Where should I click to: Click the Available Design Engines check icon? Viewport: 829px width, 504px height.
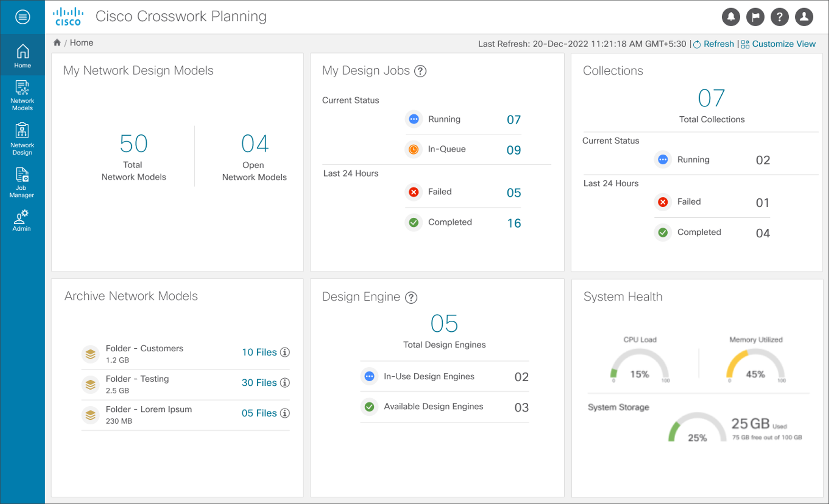click(369, 407)
